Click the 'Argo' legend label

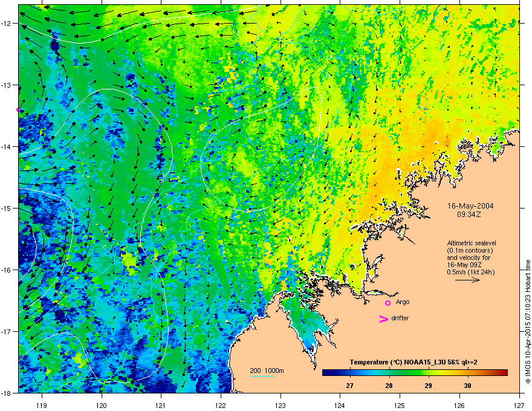point(403,302)
